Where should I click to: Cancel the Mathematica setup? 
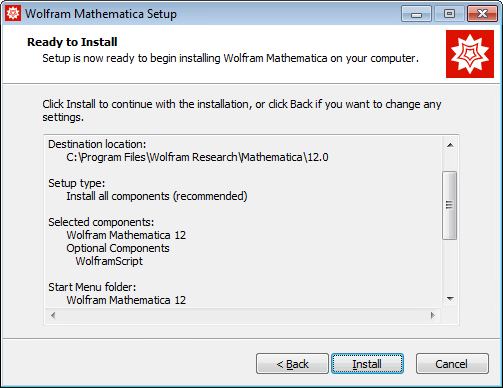[x=452, y=364]
